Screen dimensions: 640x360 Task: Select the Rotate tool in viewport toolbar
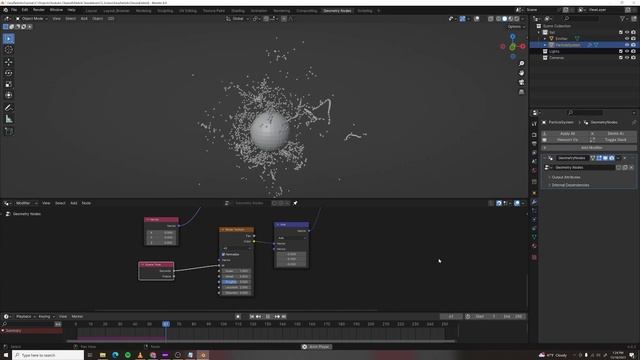[x=9, y=73]
